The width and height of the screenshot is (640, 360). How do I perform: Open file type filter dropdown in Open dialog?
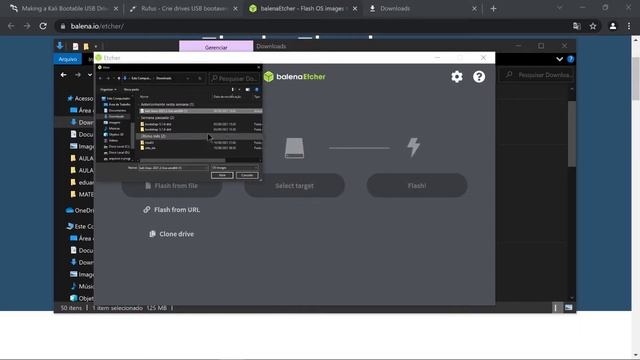(235, 168)
